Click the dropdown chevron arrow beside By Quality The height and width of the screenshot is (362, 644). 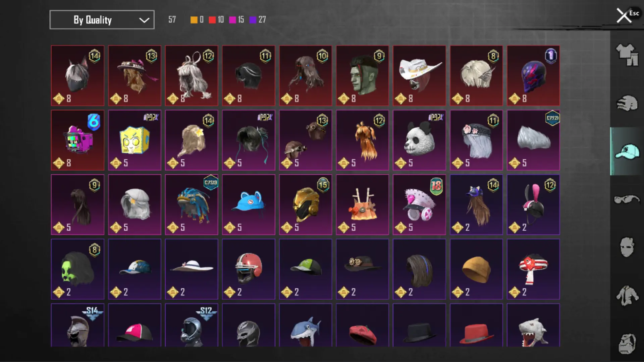point(144,20)
